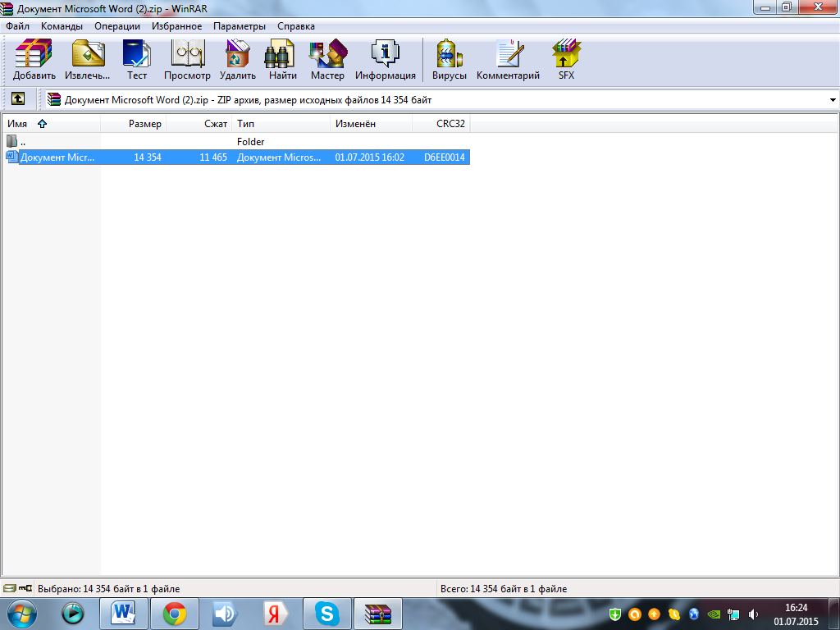Open Yandex from the taskbar
The width and height of the screenshot is (840, 630).
click(x=276, y=614)
